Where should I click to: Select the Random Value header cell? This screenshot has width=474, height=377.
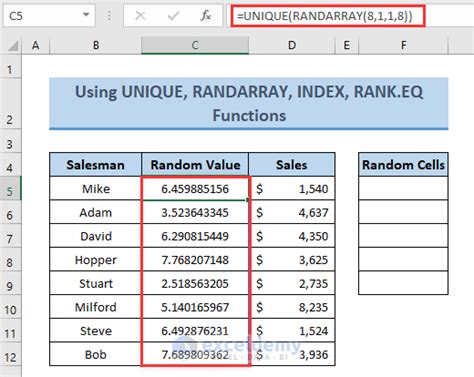tap(195, 165)
